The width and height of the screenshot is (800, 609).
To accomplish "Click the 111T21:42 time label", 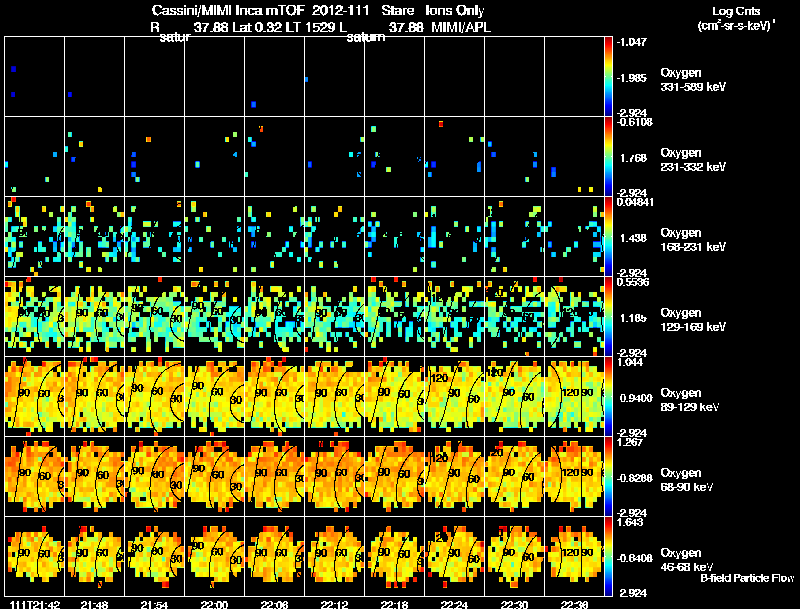I will [35, 604].
